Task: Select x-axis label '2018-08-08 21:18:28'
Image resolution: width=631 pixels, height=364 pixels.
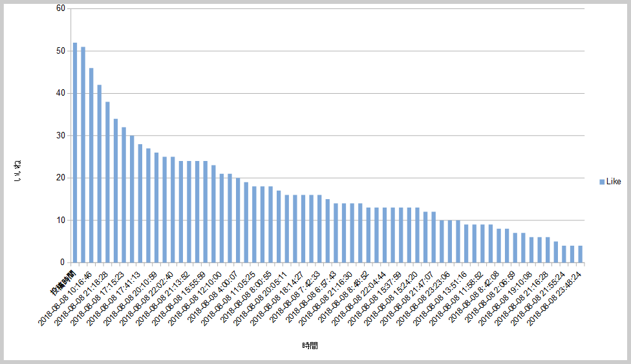Action: 81,298
